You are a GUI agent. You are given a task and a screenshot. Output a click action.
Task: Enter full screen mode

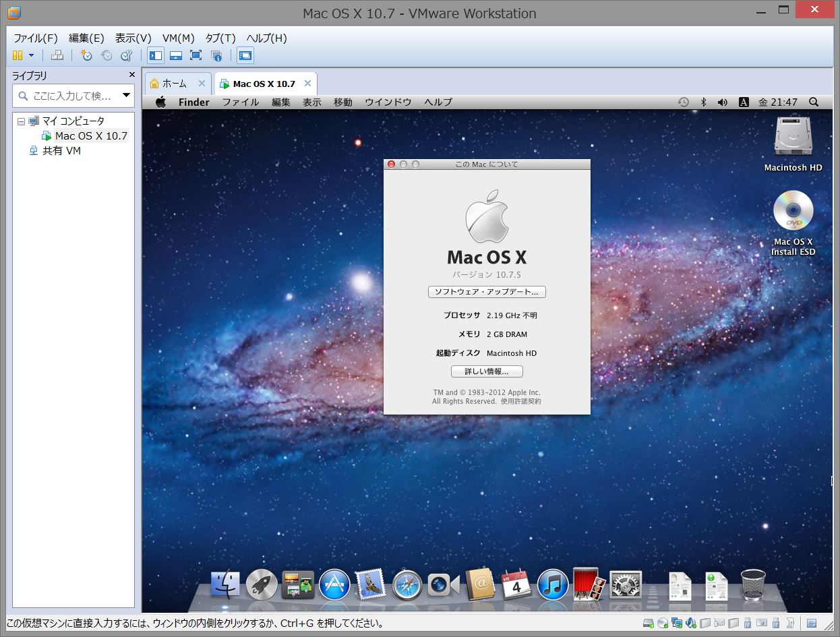click(x=196, y=55)
